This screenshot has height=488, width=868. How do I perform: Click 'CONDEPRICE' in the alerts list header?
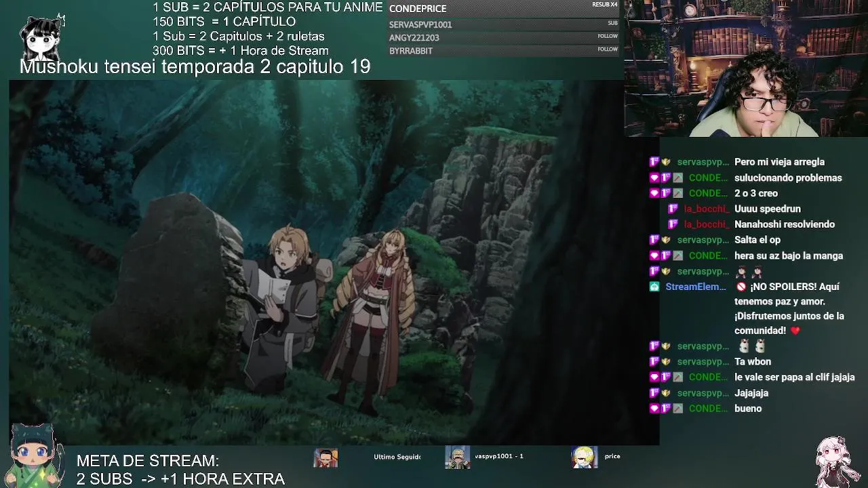pyautogui.click(x=418, y=9)
